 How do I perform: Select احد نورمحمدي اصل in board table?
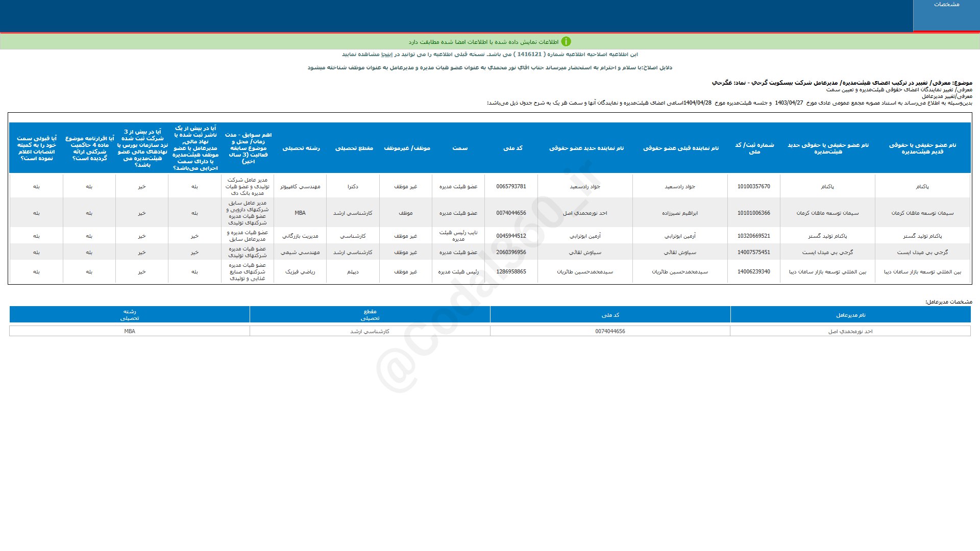pos(585,213)
